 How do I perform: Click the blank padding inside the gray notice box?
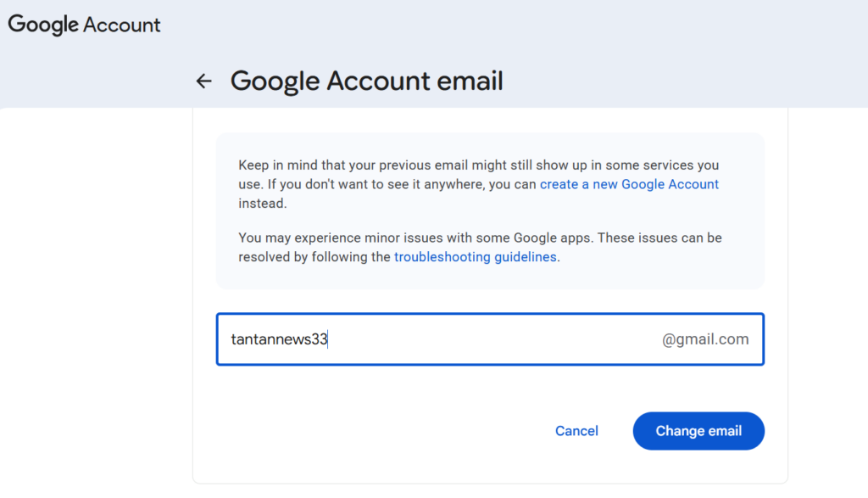tap(665, 274)
